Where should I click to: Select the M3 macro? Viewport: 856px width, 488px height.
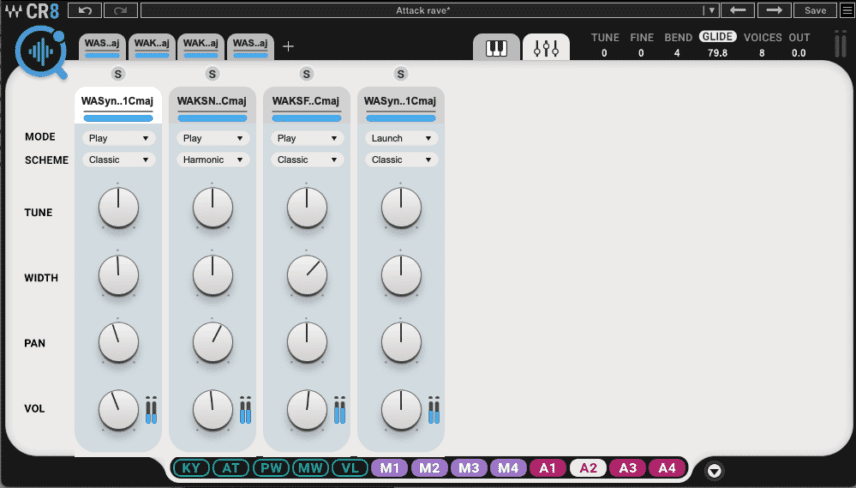click(469, 468)
